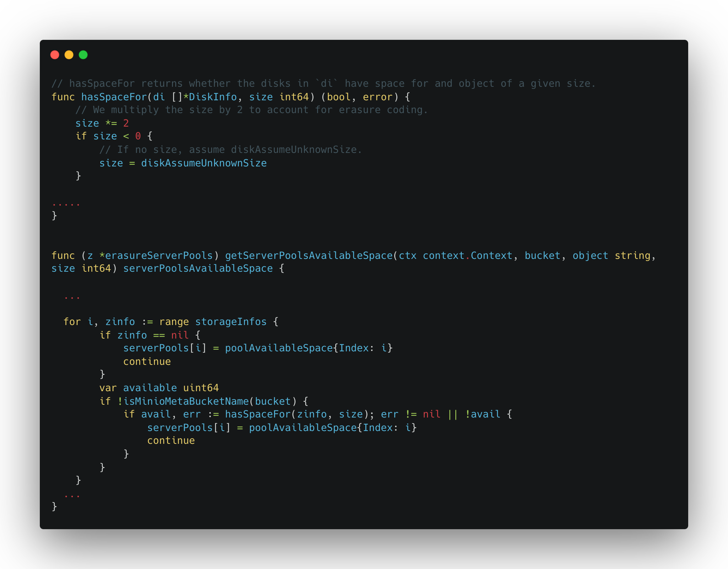Click the hasSpaceFor function name in its declaration
Image resolution: width=728 pixels, height=569 pixels.
(x=114, y=97)
